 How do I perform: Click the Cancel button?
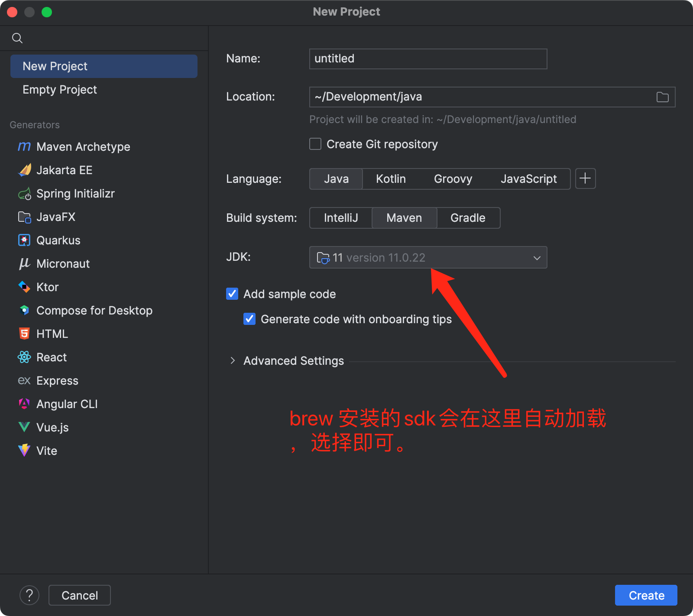pyautogui.click(x=80, y=595)
